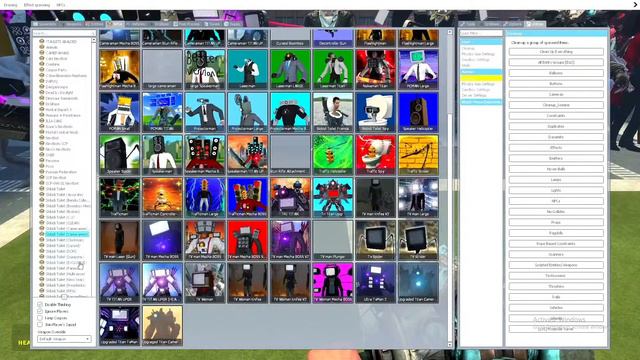Spawn the TV man Large NPC

click(418, 197)
